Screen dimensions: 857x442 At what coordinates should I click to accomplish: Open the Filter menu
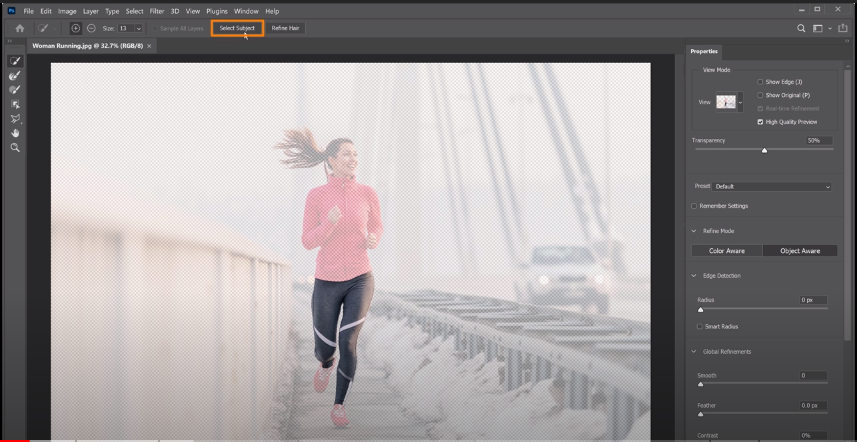[157, 10]
